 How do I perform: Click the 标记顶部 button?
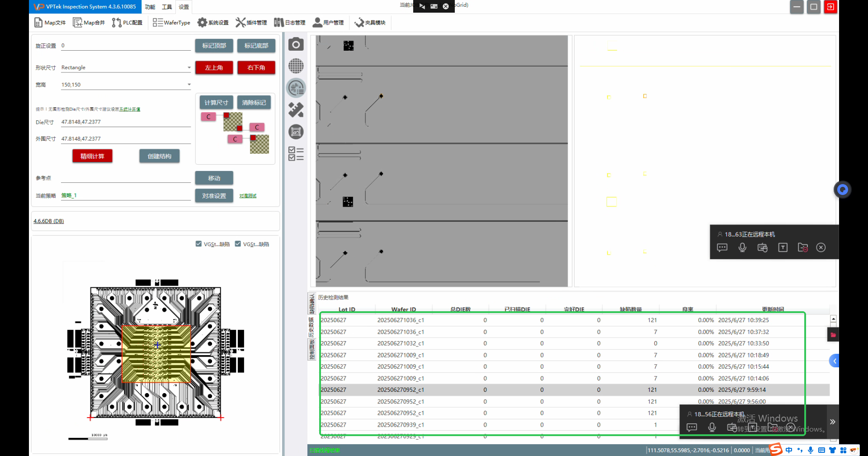pyautogui.click(x=214, y=46)
